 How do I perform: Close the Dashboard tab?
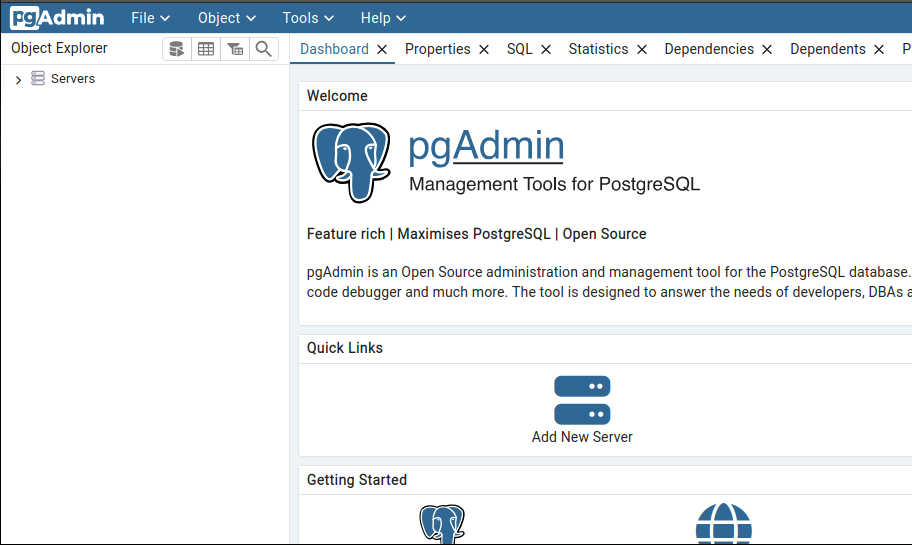point(382,49)
